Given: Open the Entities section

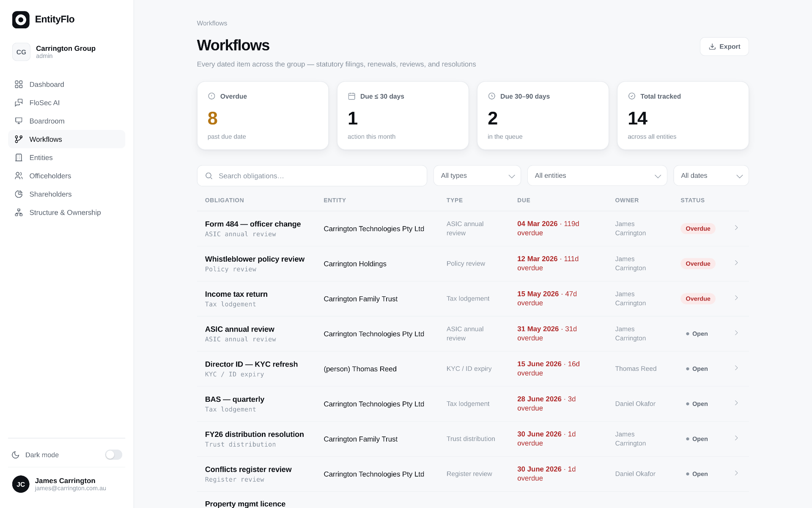Looking at the screenshot, I should [x=66, y=157].
